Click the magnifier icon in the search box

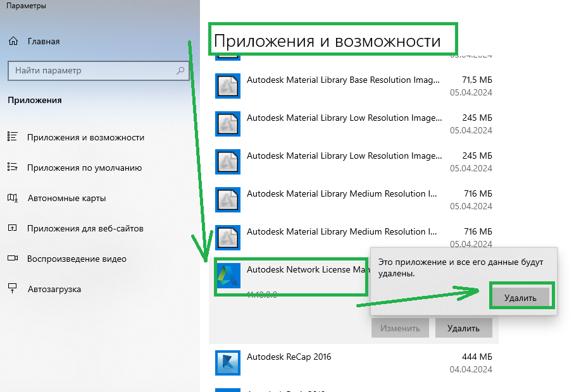click(181, 71)
